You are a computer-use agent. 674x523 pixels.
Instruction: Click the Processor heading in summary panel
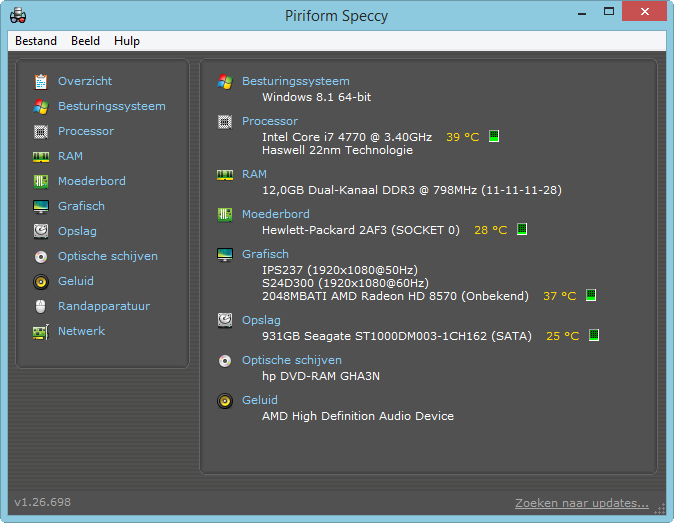(x=270, y=121)
